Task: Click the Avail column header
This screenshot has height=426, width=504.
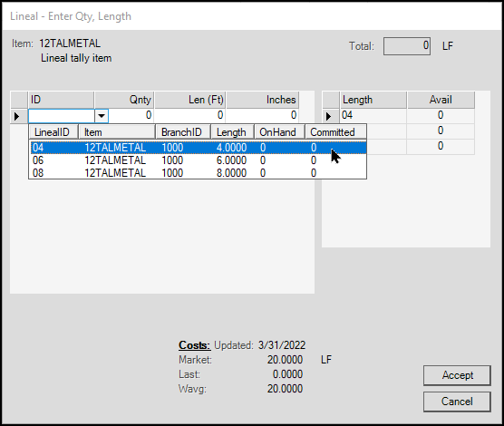Action: click(441, 100)
